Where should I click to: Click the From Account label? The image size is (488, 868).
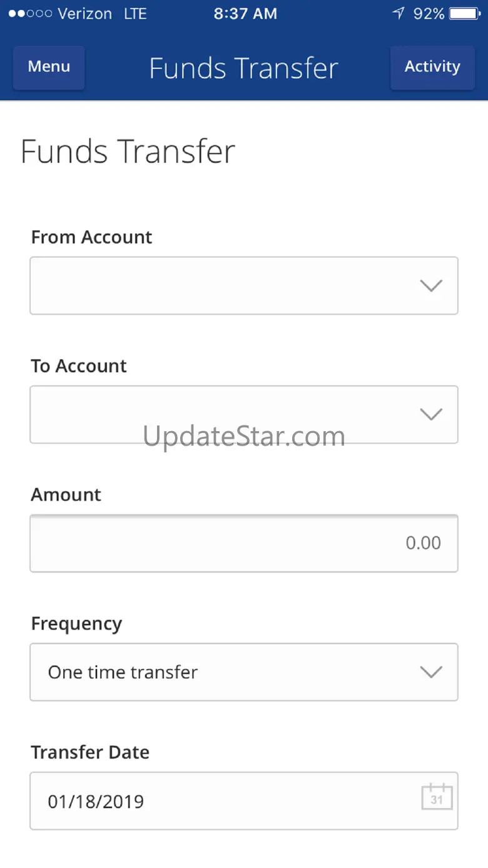pos(91,237)
